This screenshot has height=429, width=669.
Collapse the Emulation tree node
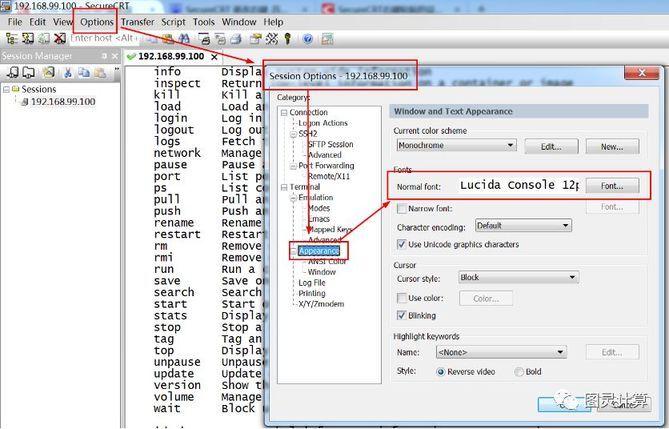293,198
